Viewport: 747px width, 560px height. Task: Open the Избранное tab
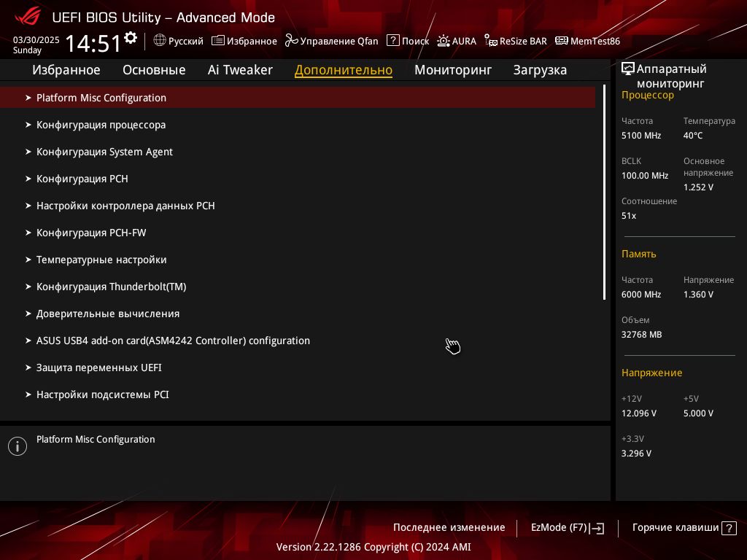pos(66,70)
